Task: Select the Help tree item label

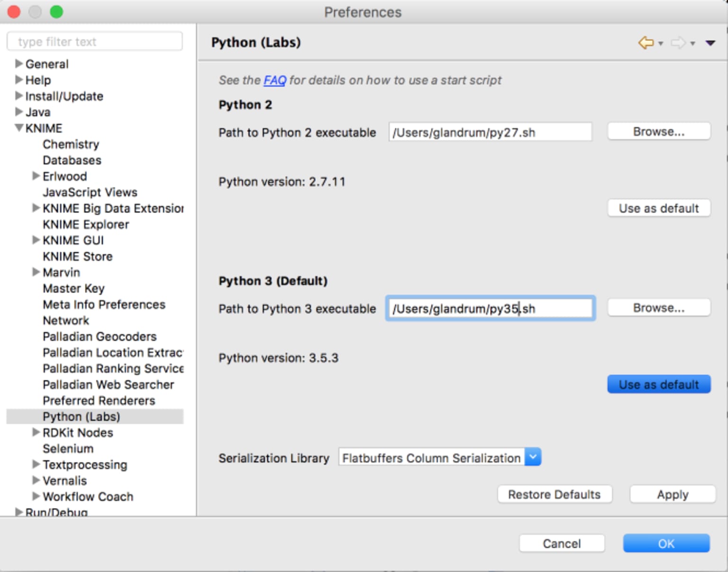Action: point(38,80)
